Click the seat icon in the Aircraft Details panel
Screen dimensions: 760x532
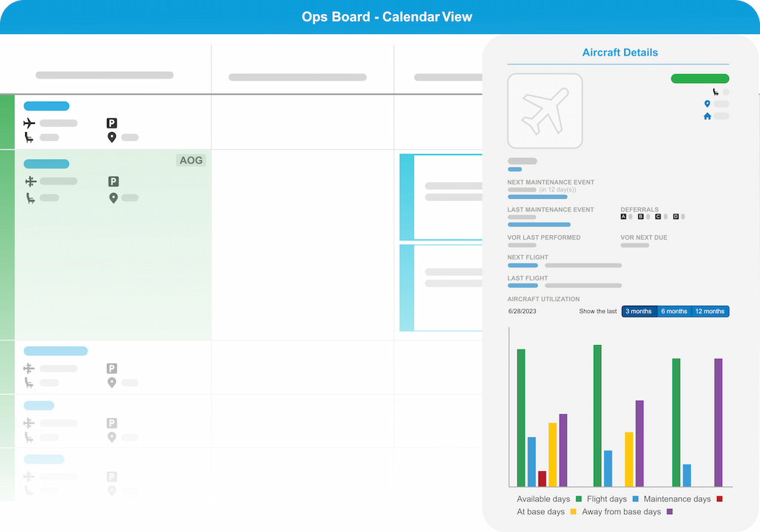pos(715,92)
